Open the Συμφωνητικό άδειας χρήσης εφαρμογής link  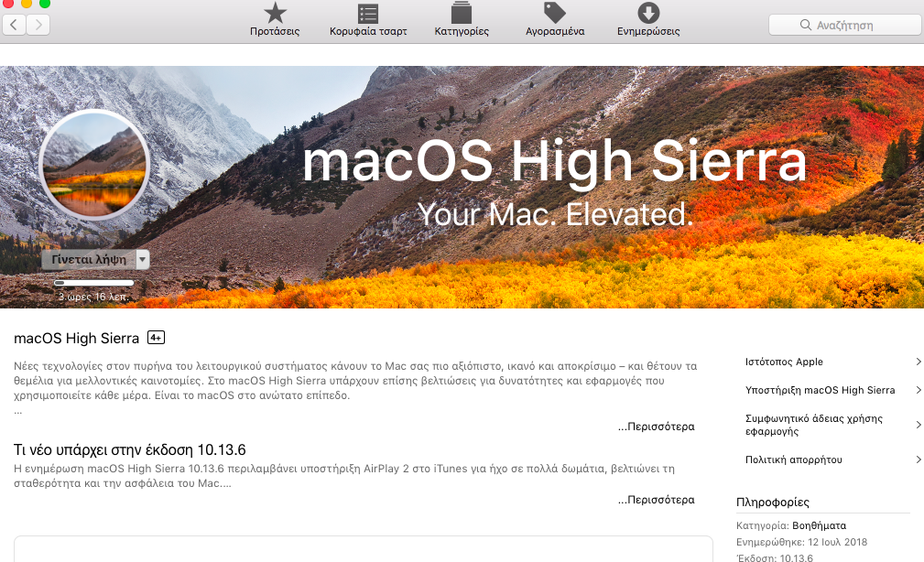pos(814,425)
